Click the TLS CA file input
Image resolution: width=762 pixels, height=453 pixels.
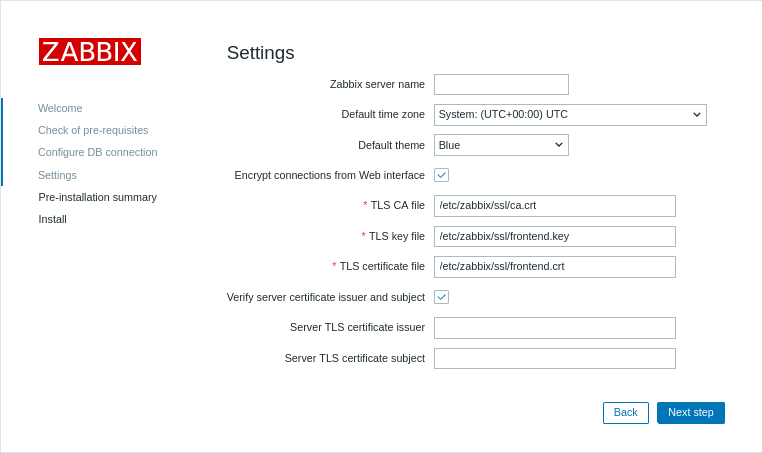554,206
